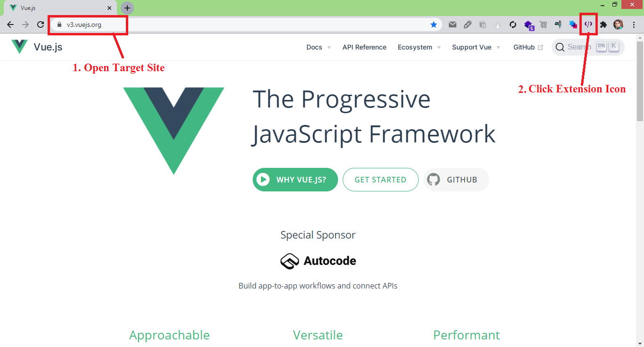644x347 pixels.
Task: Click the mail envelope extension icon
Action: click(x=453, y=25)
